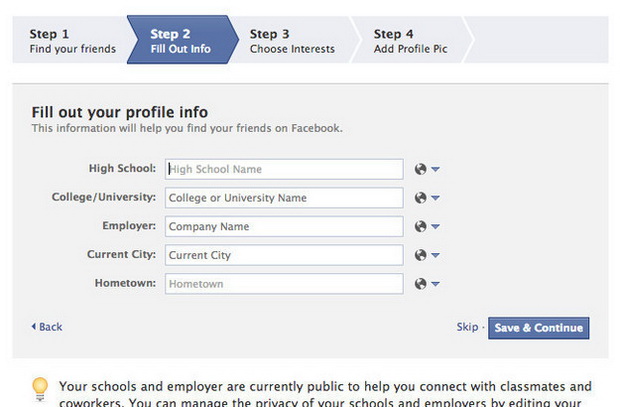Click the globe privacy icon beside High School

click(x=420, y=169)
